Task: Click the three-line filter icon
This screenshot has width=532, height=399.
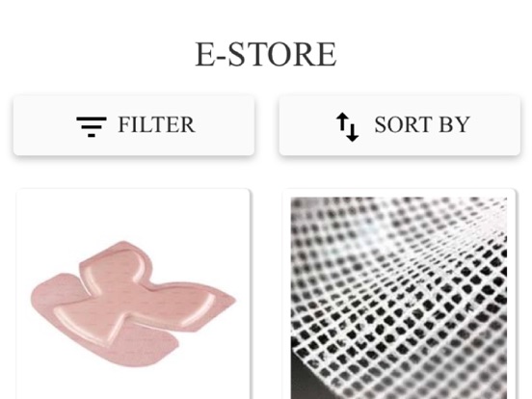Action: pyautogui.click(x=92, y=126)
